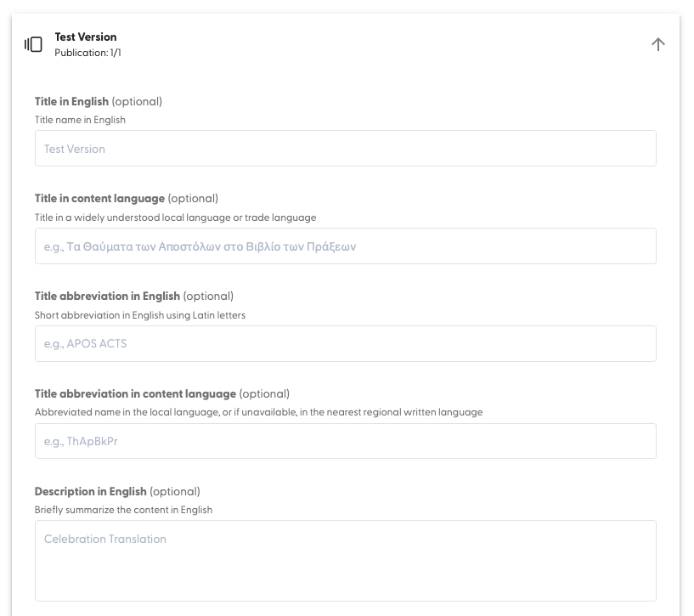Click the Test Version header title
Viewport: 694px width, 616px height.
click(86, 37)
